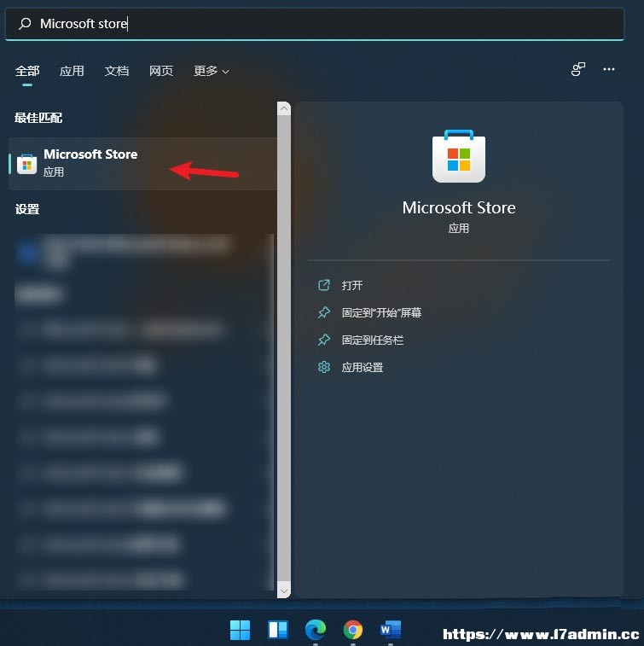The image size is (644, 646).
Task: Click 打开 to open the app
Action: click(x=352, y=285)
